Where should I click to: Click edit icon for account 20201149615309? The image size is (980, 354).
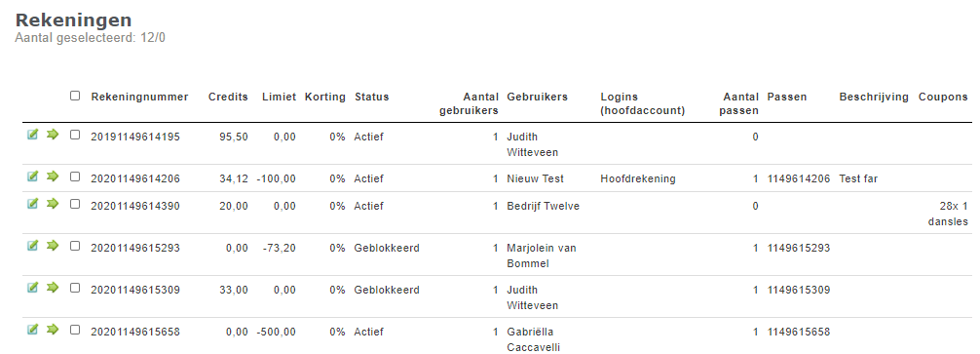coord(32,288)
